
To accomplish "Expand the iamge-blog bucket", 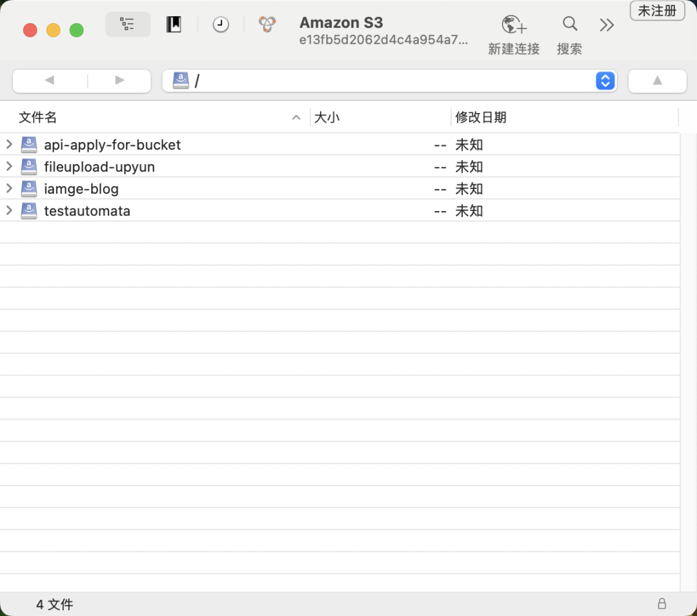I will tap(9, 189).
